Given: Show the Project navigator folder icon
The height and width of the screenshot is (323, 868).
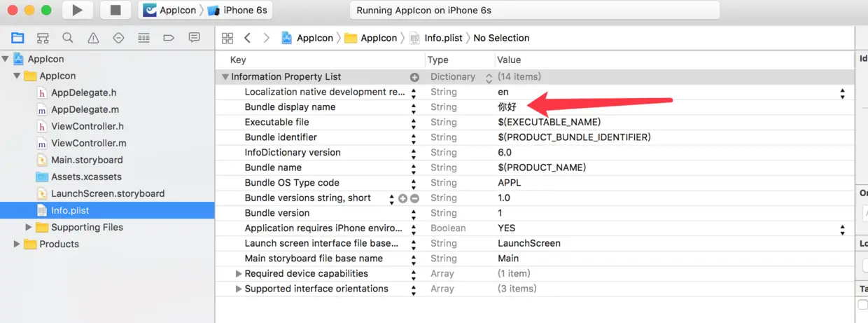Looking at the screenshot, I should tap(17, 38).
